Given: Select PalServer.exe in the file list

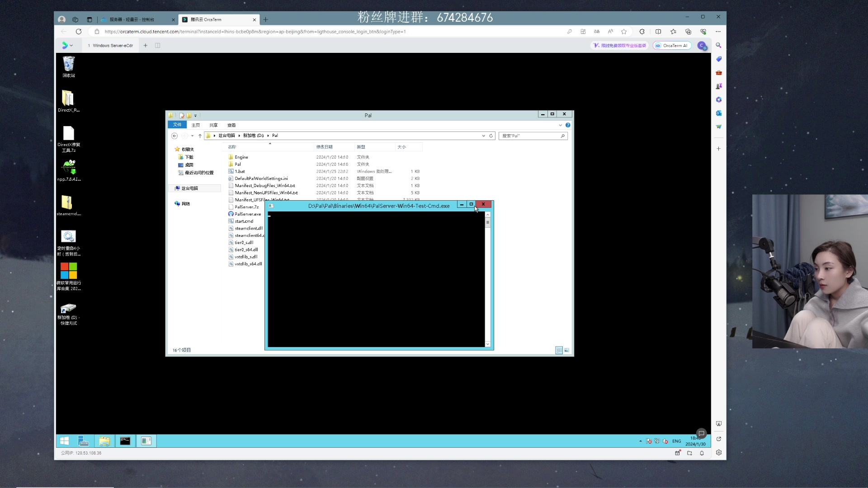Looking at the screenshot, I should tap(248, 214).
